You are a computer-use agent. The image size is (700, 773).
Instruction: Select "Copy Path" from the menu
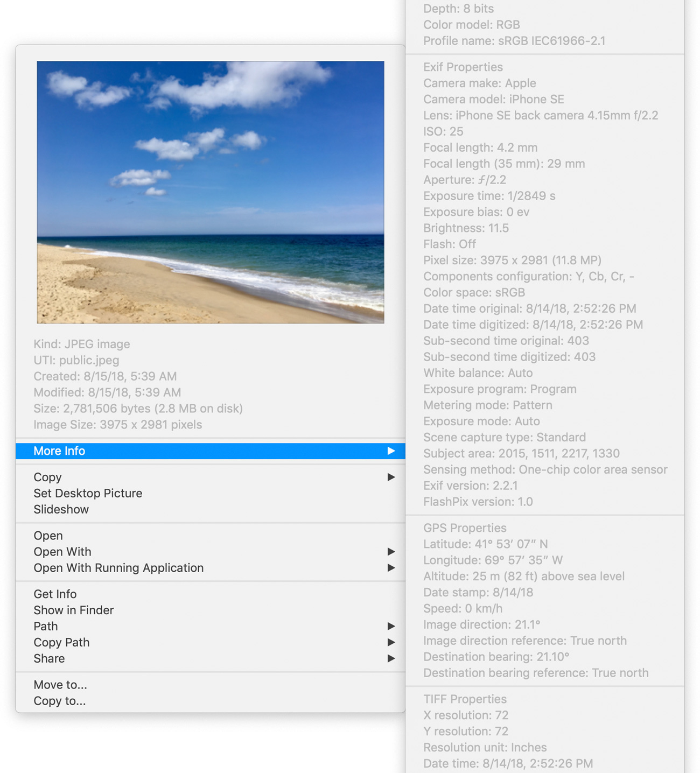tap(61, 642)
